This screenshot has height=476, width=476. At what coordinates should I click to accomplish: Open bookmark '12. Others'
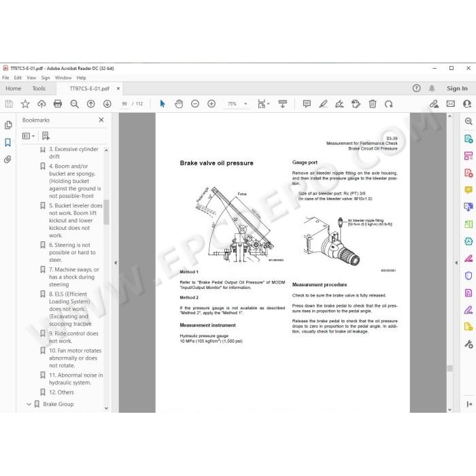61,392
